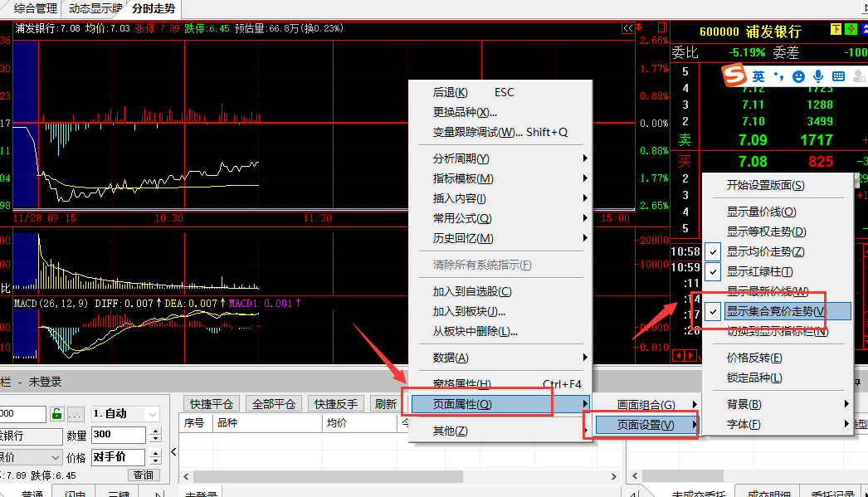The width and height of the screenshot is (868, 497).
Task: Click the red split-window icon
Action: [x=662, y=27]
